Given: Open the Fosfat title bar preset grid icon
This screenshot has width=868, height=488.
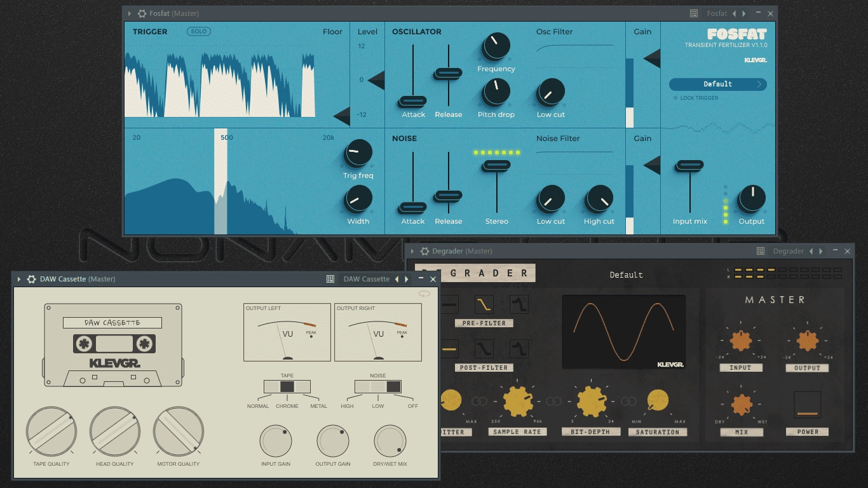Looking at the screenshot, I should (694, 13).
